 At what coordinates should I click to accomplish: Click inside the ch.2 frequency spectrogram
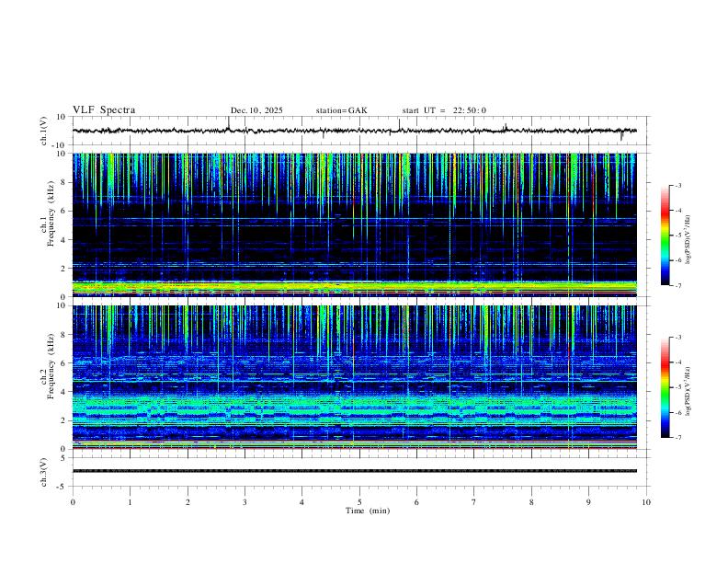click(x=355, y=377)
